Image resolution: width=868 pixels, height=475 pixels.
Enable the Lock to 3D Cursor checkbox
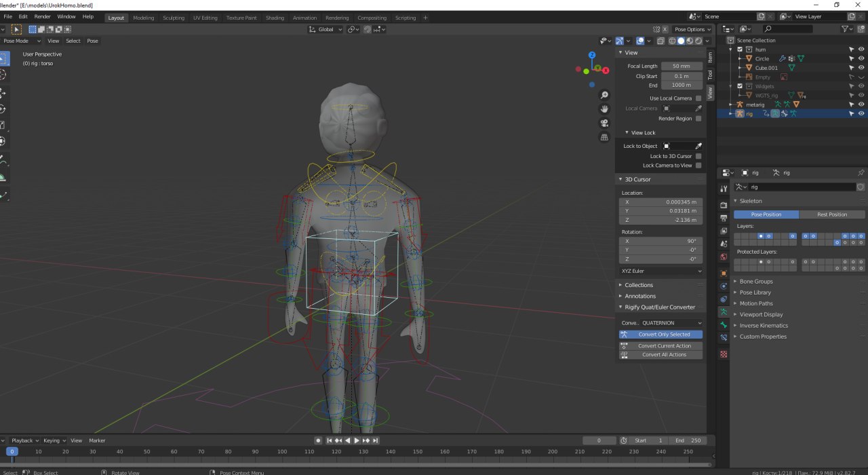(x=698, y=156)
